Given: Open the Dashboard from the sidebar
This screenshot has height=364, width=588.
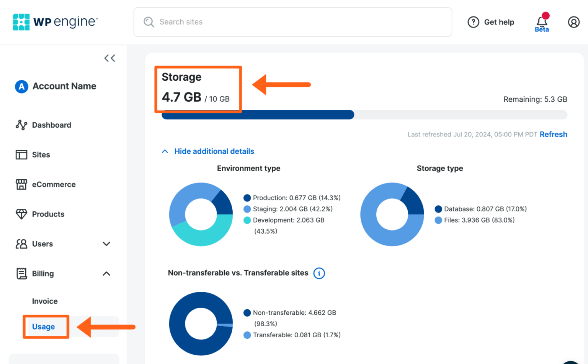Looking at the screenshot, I should pos(51,125).
